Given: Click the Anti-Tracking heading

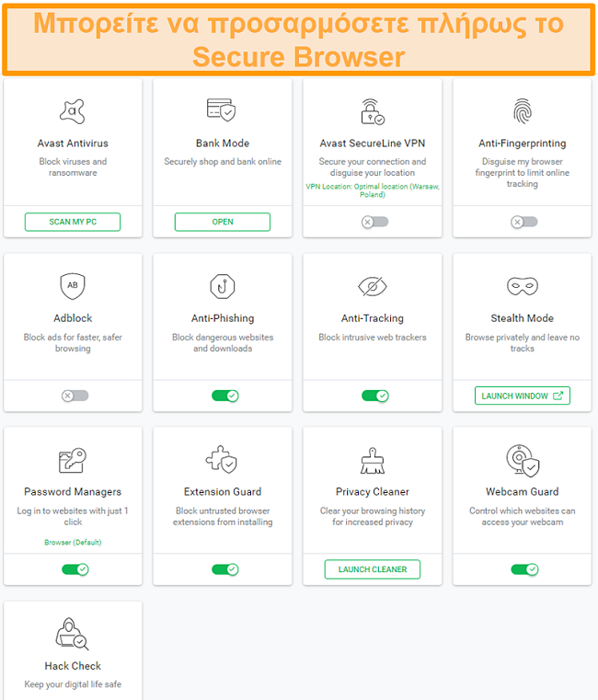Looking at the screenshot, I should tap(373, 318).
